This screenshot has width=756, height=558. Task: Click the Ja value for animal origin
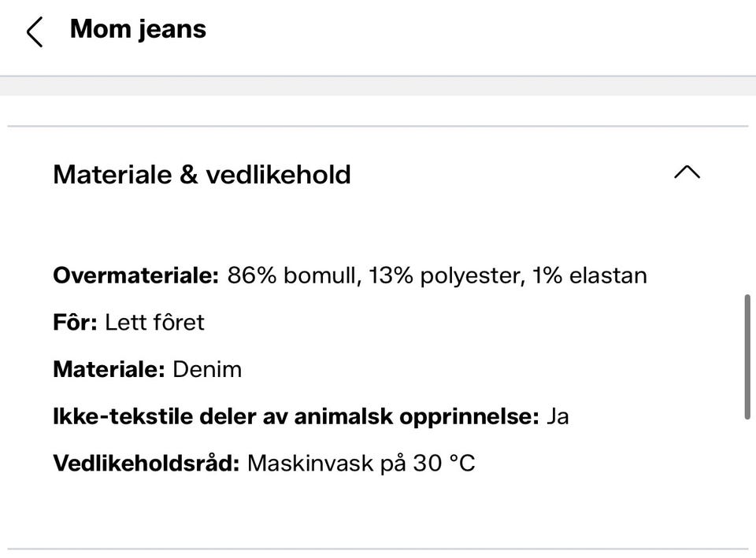click(x=558, y=416)
